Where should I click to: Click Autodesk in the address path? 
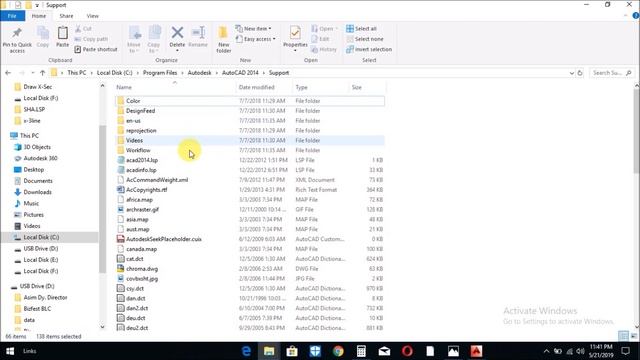pyautogui.click(x=199, y=73)
